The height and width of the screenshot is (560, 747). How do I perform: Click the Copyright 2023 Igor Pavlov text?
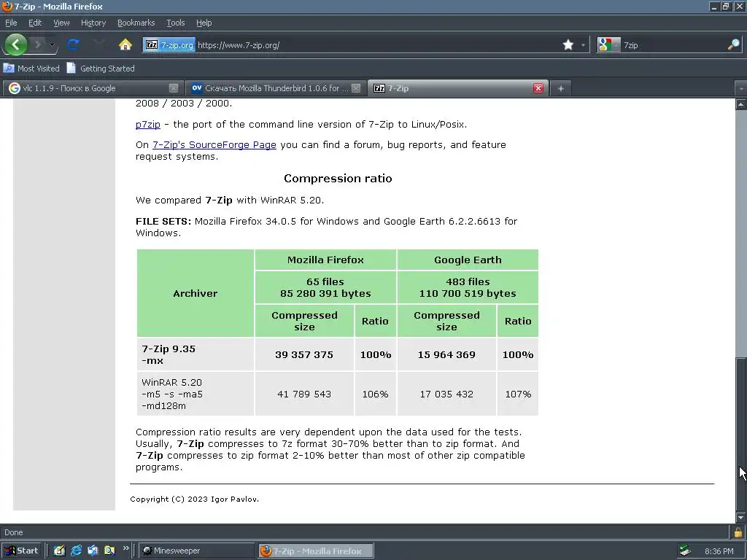[x=194, y=499]
